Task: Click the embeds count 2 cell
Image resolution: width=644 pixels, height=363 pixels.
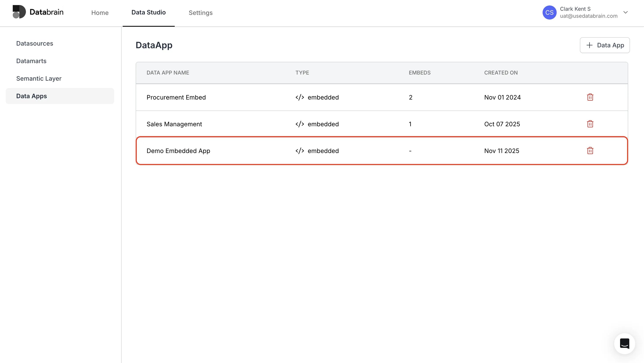Action: [x=410, y=97]
